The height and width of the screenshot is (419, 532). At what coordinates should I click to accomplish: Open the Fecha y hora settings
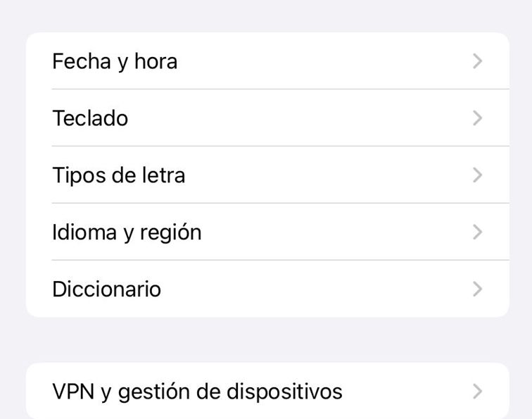115,61
